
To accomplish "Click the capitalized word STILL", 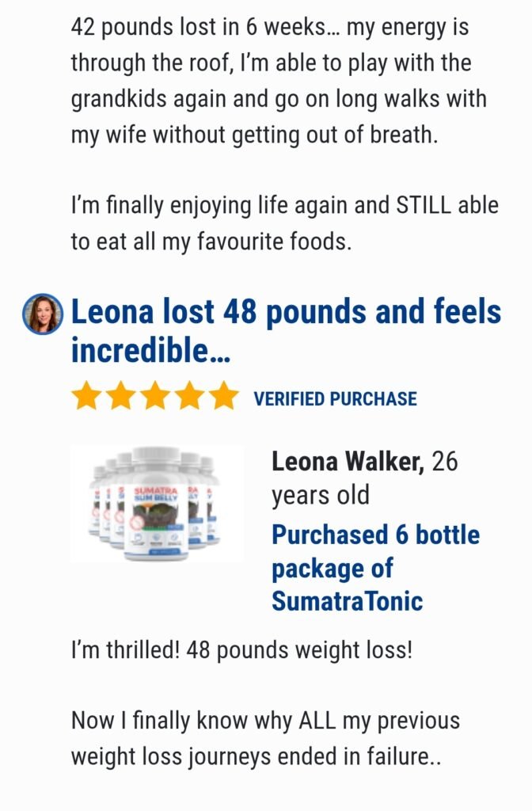I will 424,205.
